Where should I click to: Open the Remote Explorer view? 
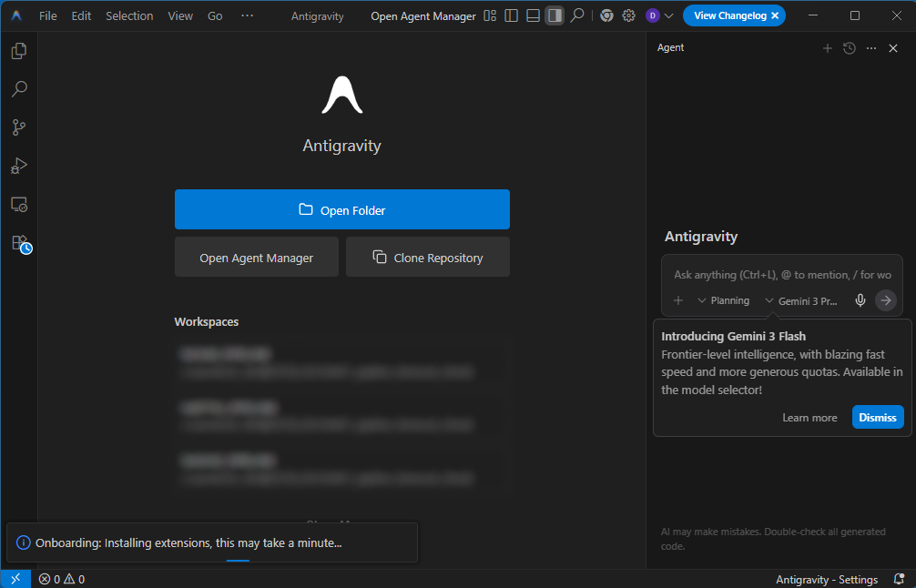(x=19, y=205)
